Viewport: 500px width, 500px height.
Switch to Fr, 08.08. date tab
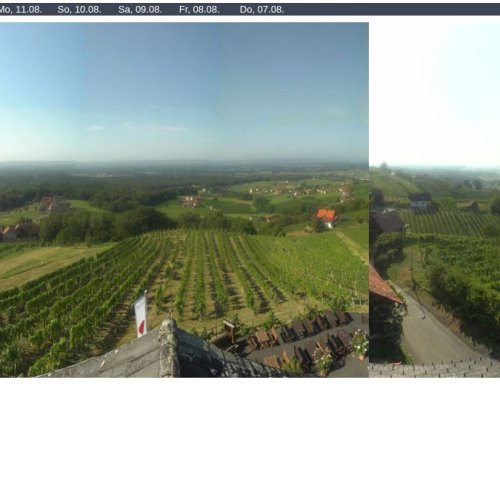(199, 10)
